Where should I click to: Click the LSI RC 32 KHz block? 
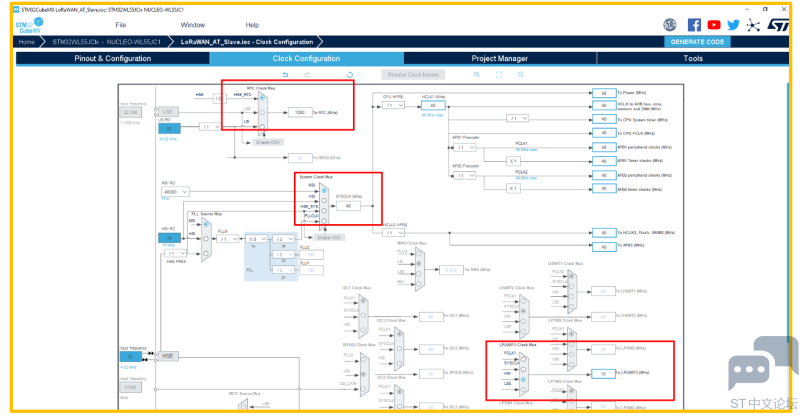(169, 128)
